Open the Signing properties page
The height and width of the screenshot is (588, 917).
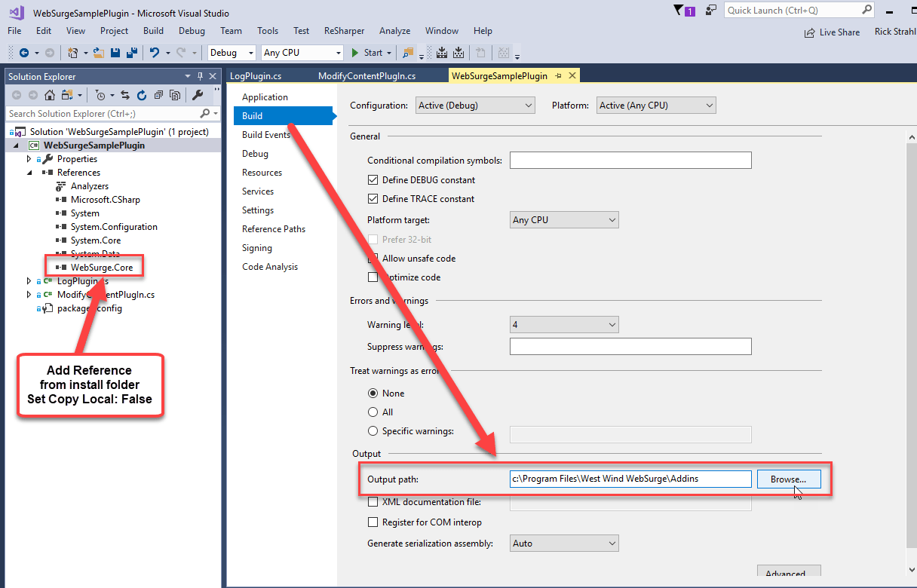pyautogui.click(x=257, y=248)
